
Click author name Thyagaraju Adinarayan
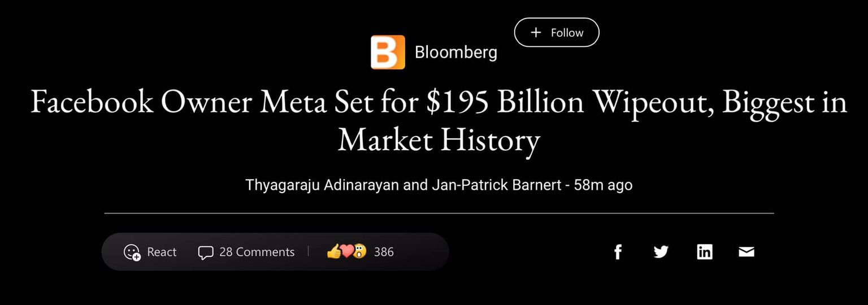(322, 185)
